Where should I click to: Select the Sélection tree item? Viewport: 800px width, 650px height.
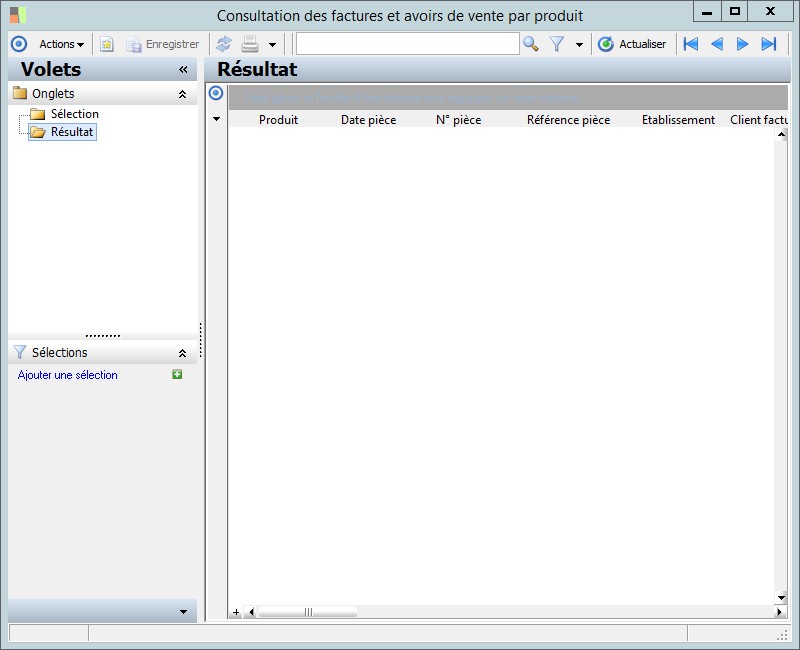point(74,114)
